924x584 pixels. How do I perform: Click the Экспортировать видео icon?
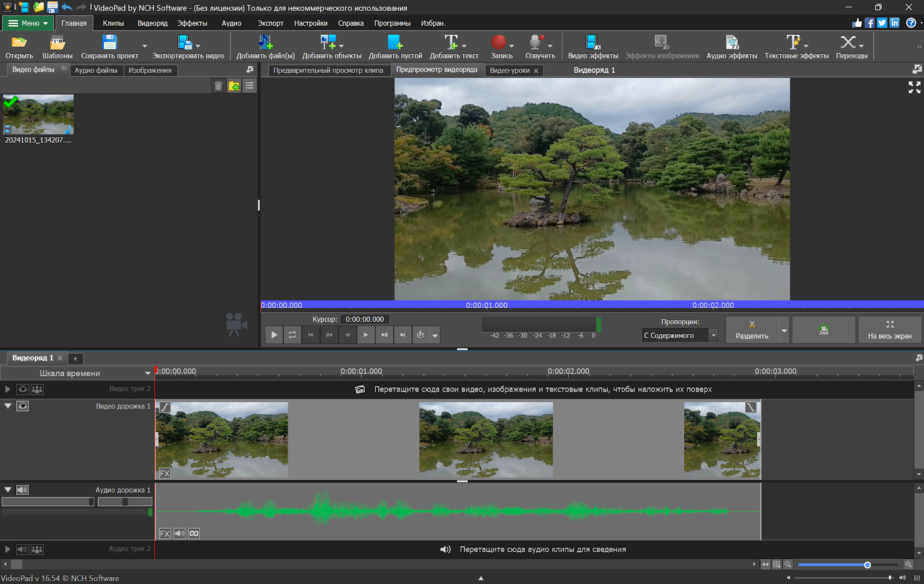click(x=184, y=42)
